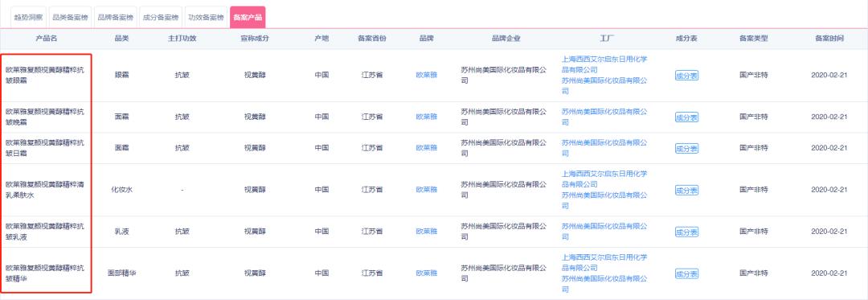This screenshot has height=300, width=868.
Task: Select product name ending in 清乳柔肤水
Action: click(45, 189)
